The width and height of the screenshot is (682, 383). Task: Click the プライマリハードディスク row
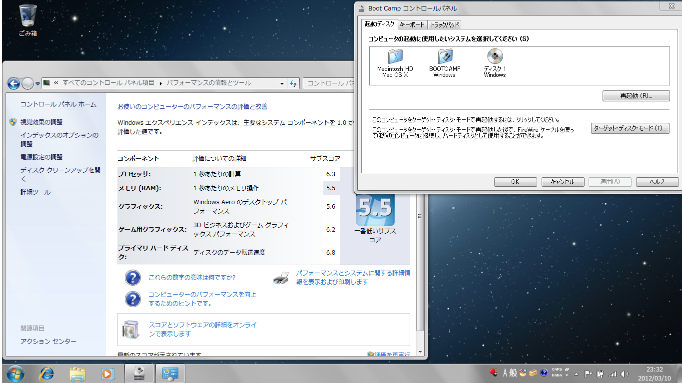[x=229, y=253]
